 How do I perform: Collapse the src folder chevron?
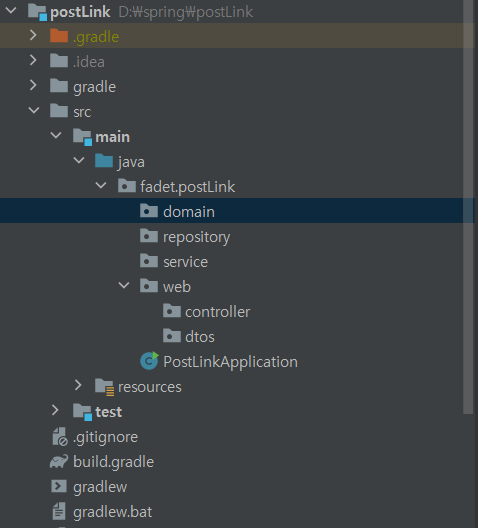tap(34, 110)
